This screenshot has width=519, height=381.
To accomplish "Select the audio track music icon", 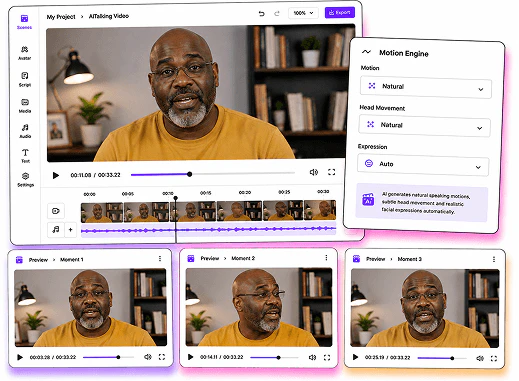I will [56, 229].
